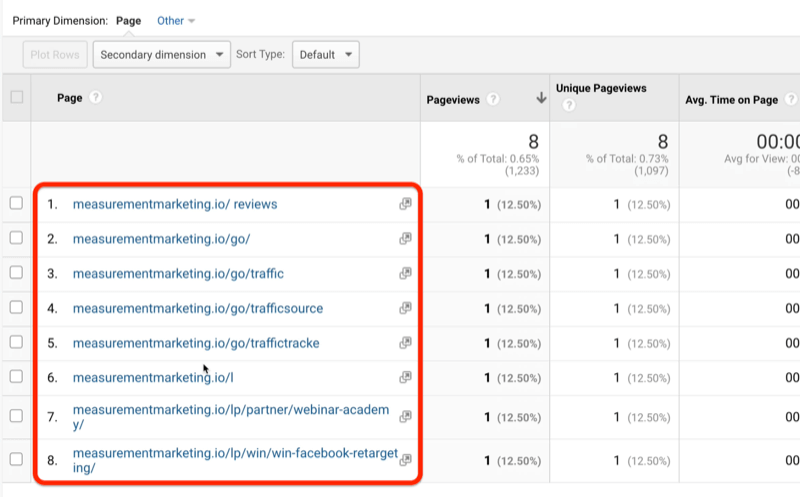Sort by the Pageviews column header

(453, 100)
